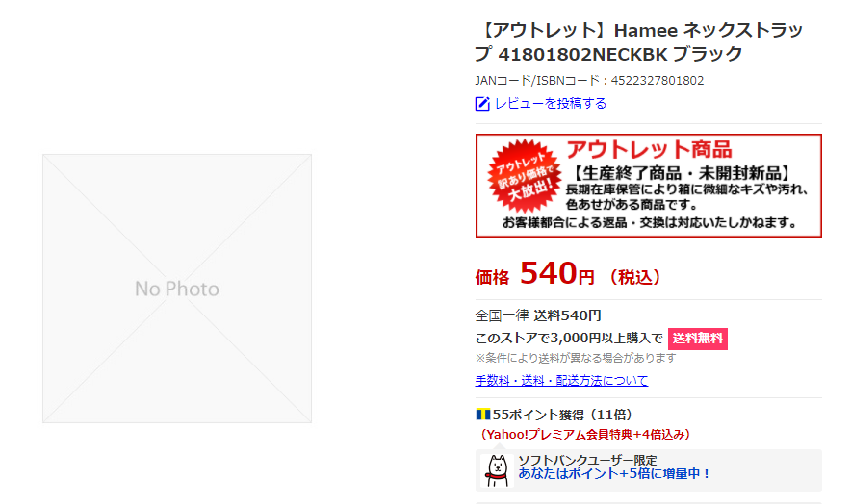Click the 返品・交換は対応いたしかねます notice
Image resolution: width=851 pixels, height=504 pixels.
pos(649,223)
